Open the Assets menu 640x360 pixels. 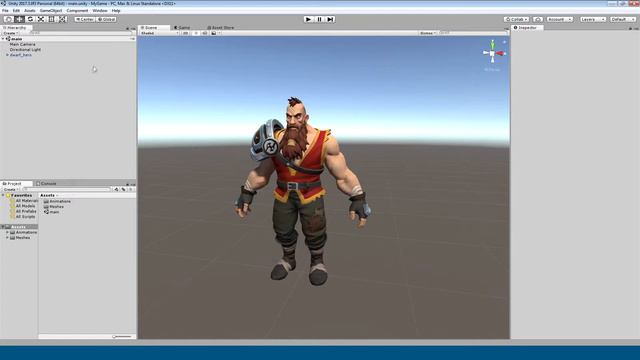click(30, 11)
